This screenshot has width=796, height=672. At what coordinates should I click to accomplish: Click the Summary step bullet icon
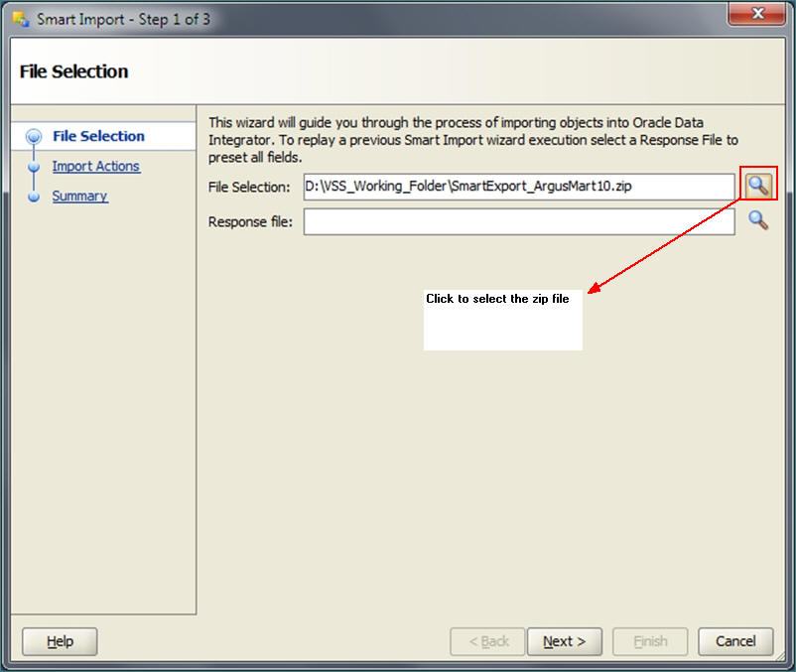point(34,196)
